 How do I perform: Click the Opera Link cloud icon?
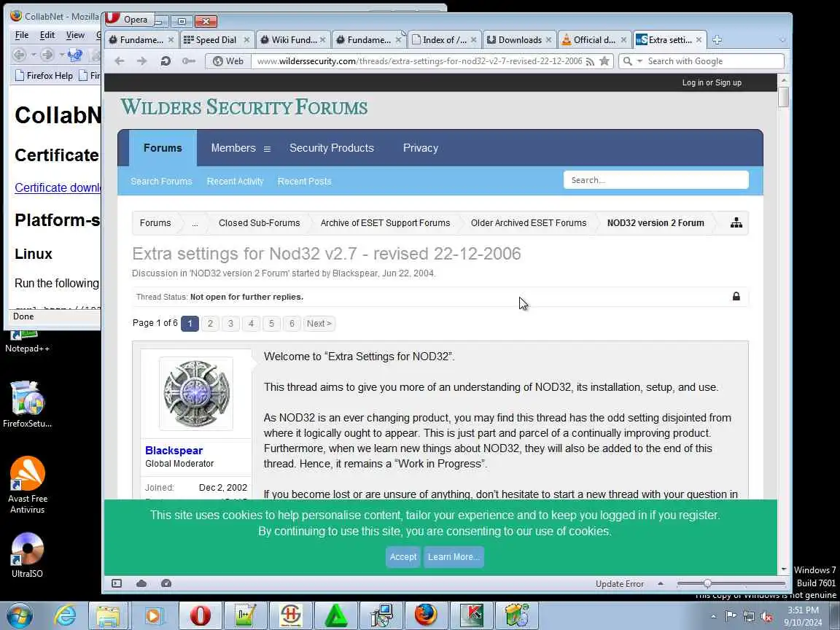point(141,583)
